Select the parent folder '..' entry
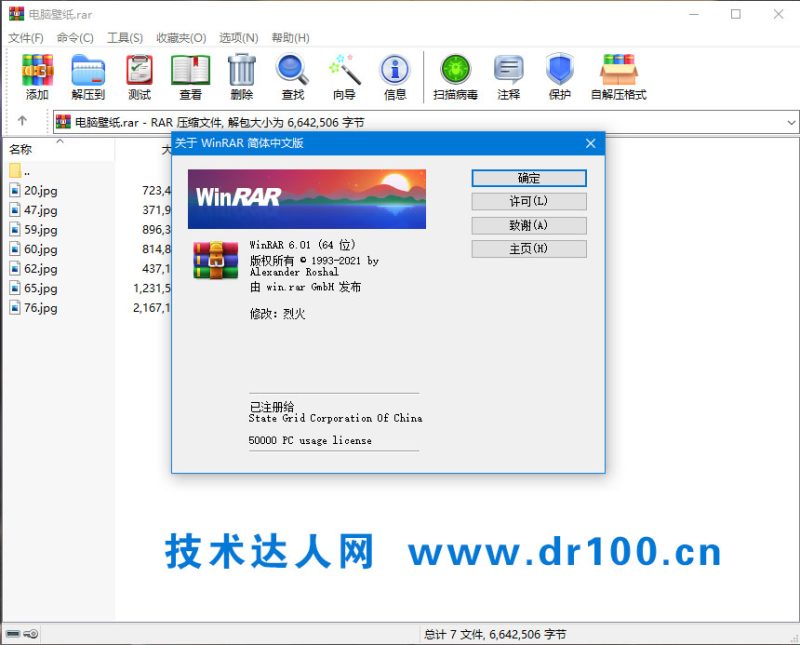 point(19,171)
